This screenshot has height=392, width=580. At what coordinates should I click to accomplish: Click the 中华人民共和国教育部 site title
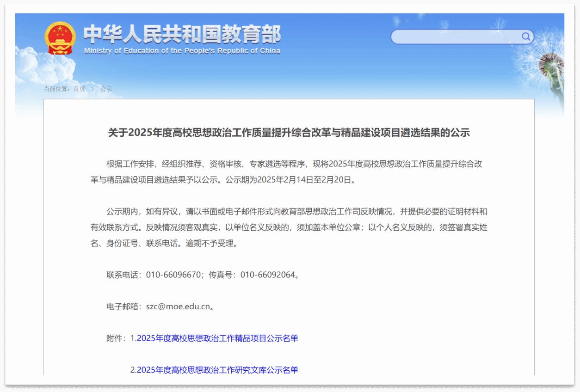[182, 35]
